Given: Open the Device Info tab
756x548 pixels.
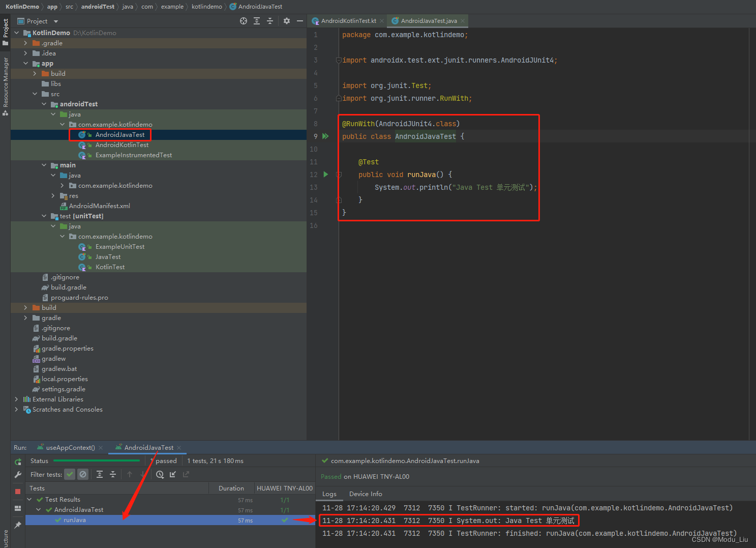Looking at the screenshot, I should pos(366,494).
